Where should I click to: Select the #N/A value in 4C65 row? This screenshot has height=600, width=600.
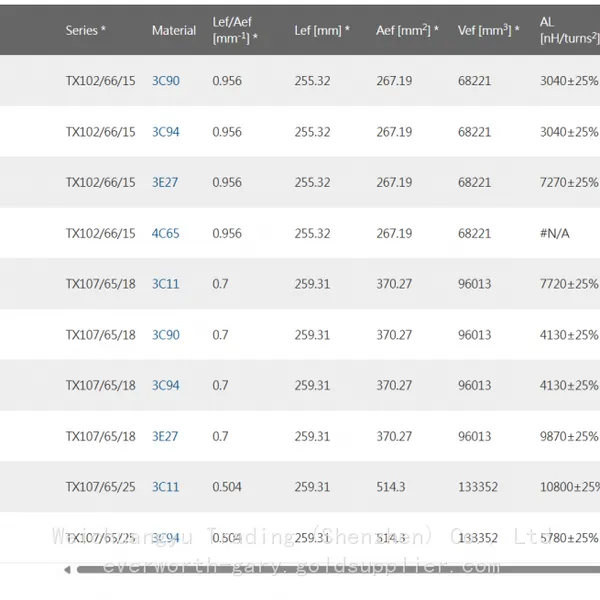click(x=554, y=233)
